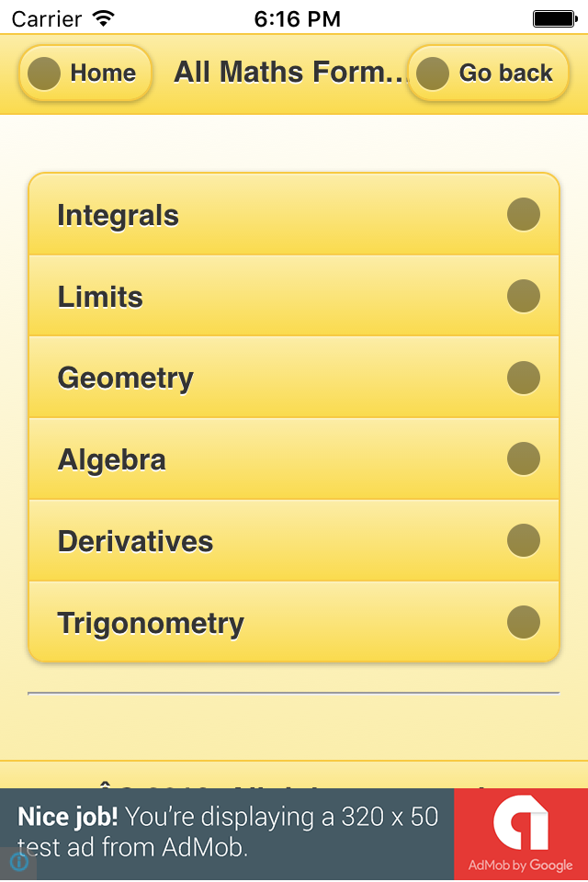Tap the circle icon on Geometry row
This screenshot has width=588, height=882.
(x=524, y=378)
